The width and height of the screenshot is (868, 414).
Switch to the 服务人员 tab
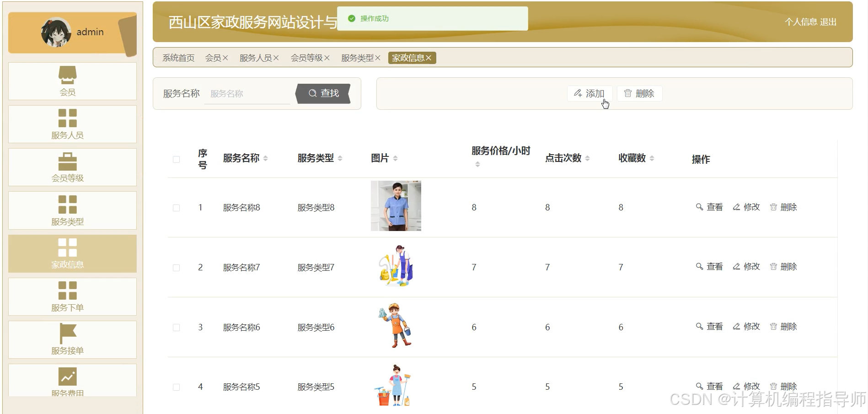click(x=256, y=58)
